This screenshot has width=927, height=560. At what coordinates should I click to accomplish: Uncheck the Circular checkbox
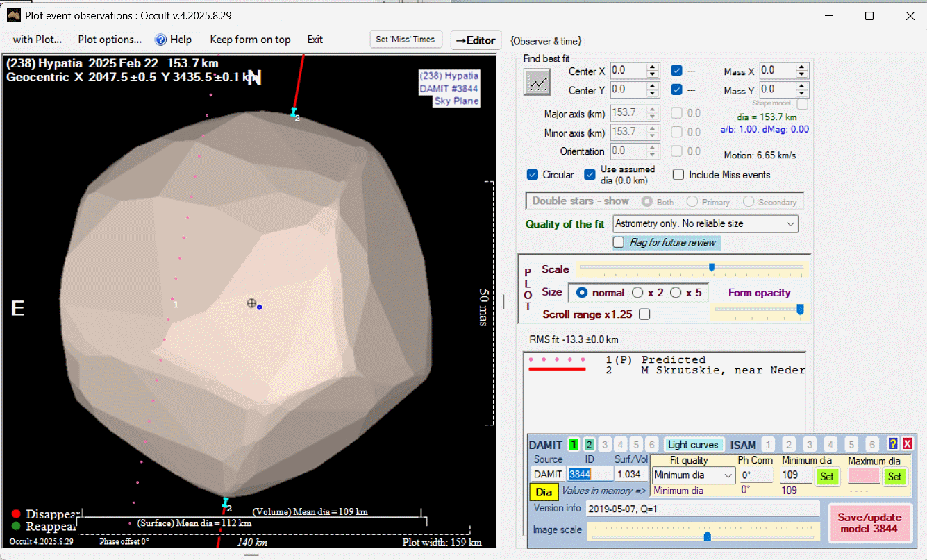pos(533,175)
